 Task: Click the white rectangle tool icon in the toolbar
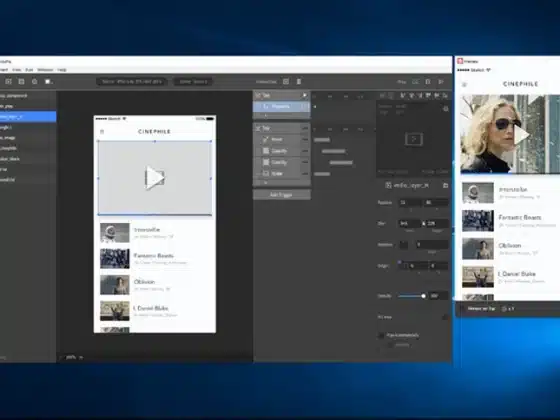coord(48,82)
